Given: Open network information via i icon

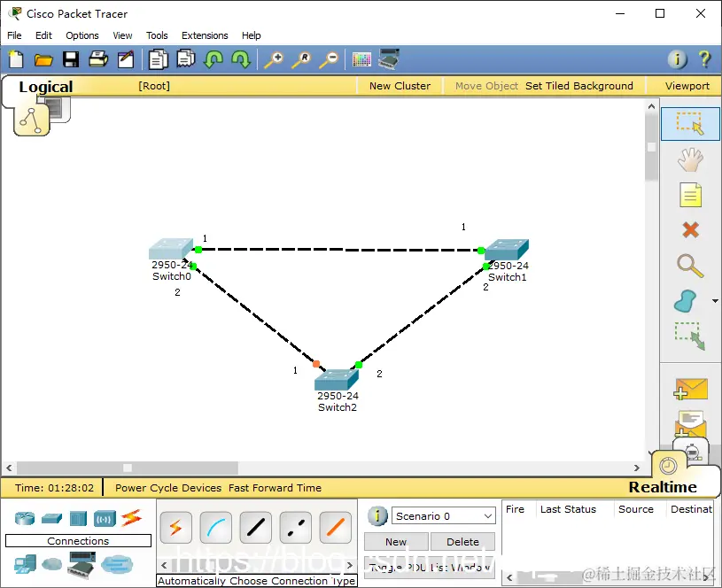Looking at the screenshot, I should (x=677, y=59).
